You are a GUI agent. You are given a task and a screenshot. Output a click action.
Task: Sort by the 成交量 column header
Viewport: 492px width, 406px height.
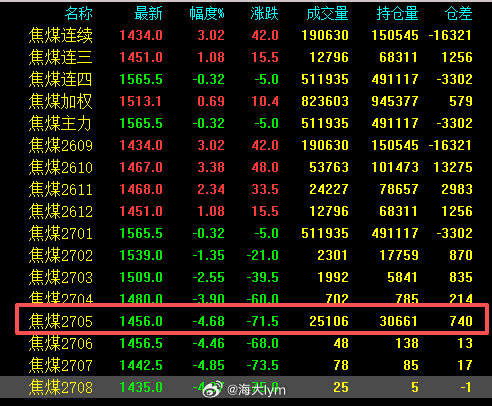point(327,14)
